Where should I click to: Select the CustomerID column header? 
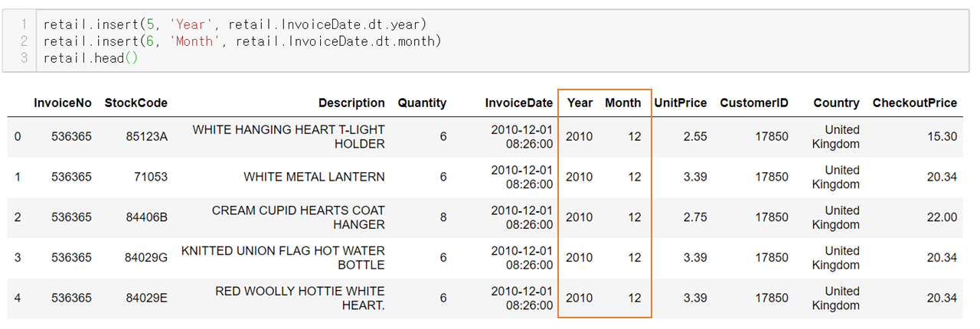(x=754, y=103)
